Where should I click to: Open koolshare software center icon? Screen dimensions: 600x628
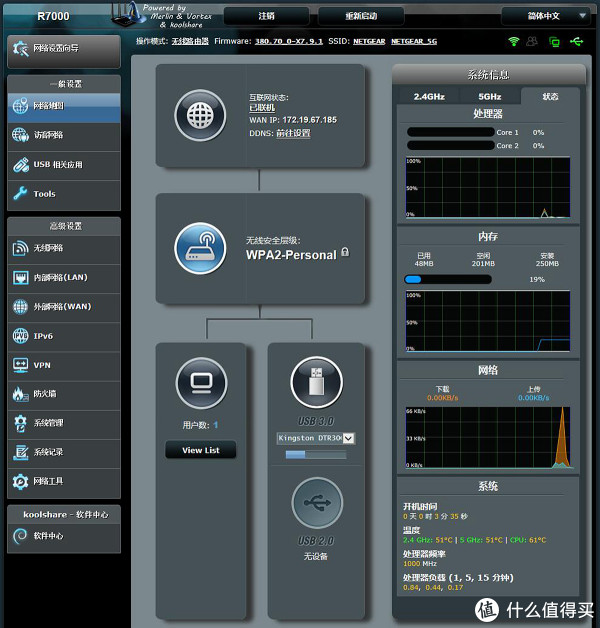(x=20, y=536)
